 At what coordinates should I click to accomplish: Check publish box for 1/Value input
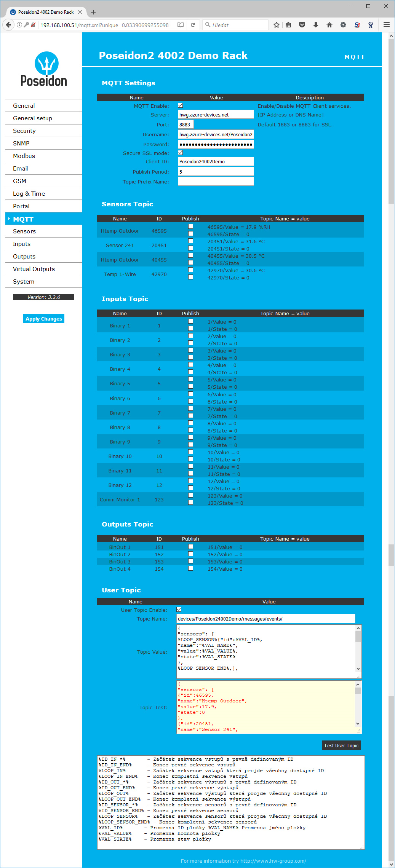pyautogui.click(x=190, y=321)
